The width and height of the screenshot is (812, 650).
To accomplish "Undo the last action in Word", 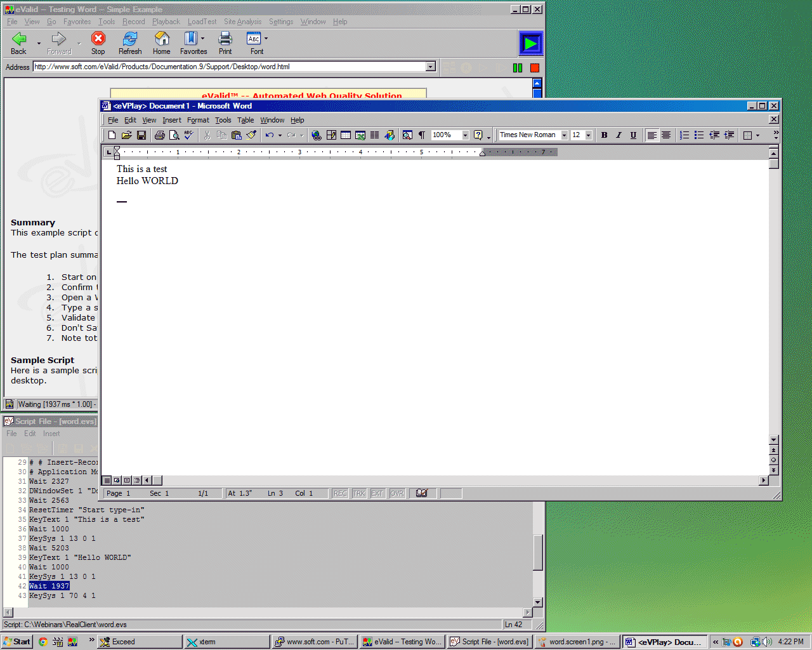I will [270, 135].
